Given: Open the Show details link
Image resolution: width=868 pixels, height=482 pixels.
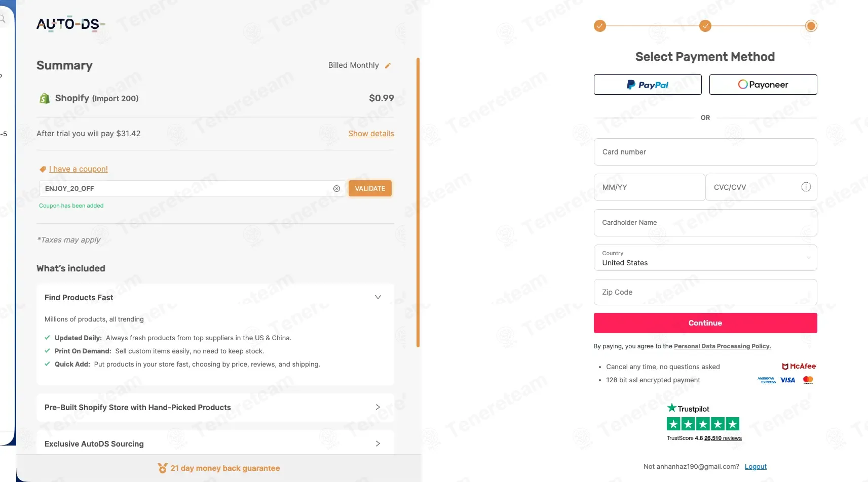Looking at the screenshot, I should pyautogui.click(x=371, y=134).
